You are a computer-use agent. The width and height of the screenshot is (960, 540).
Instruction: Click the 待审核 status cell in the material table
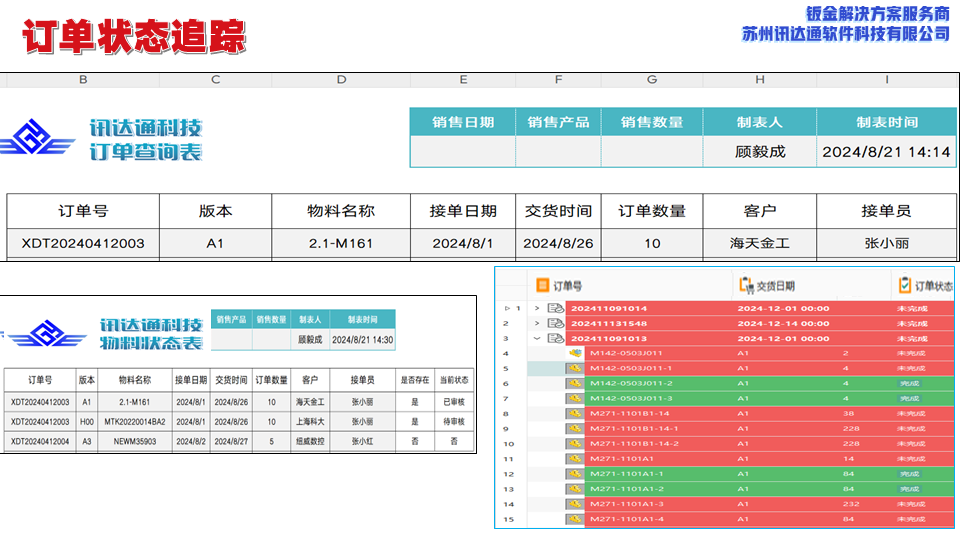(453, 421)
